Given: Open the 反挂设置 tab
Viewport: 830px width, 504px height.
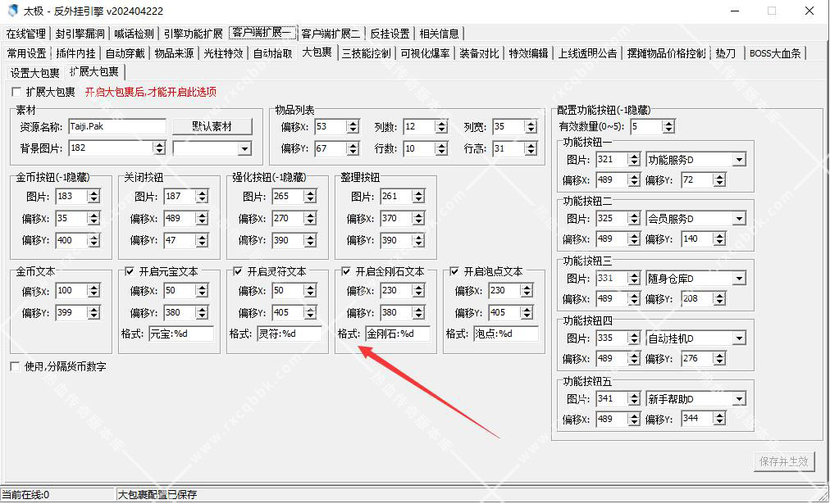Looking at the screenshot, I should 390,34.
